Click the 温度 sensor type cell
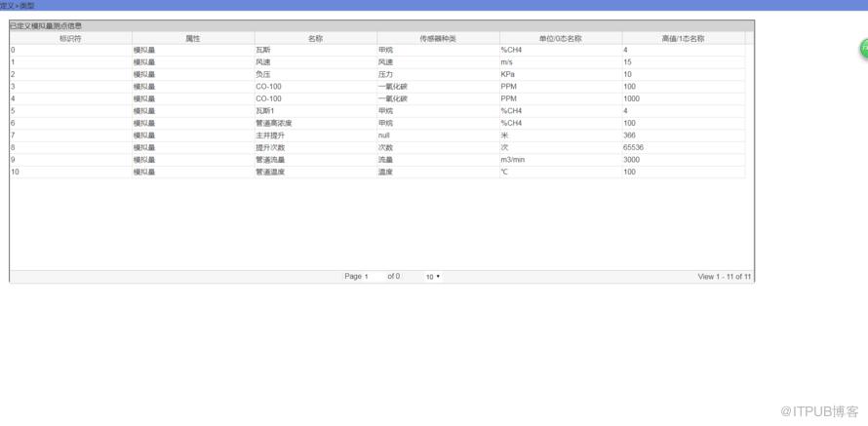868x426 pixels. [x=438, y=172]
